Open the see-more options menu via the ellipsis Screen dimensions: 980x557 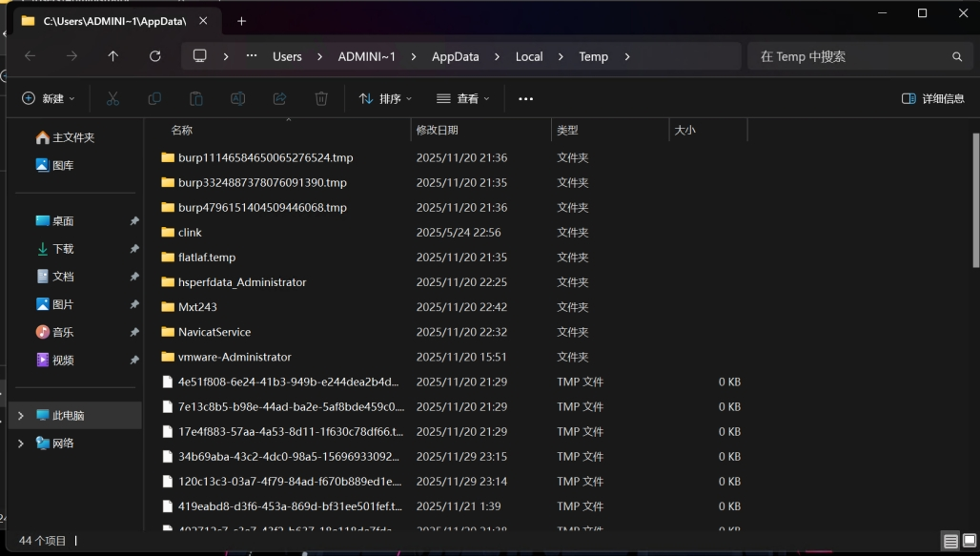526,98
